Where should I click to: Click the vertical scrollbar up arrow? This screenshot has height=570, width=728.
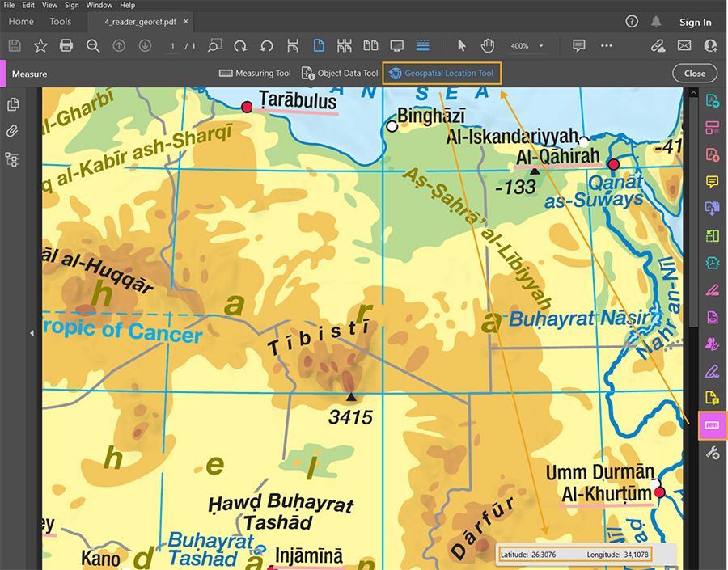[x=693, y=93]
